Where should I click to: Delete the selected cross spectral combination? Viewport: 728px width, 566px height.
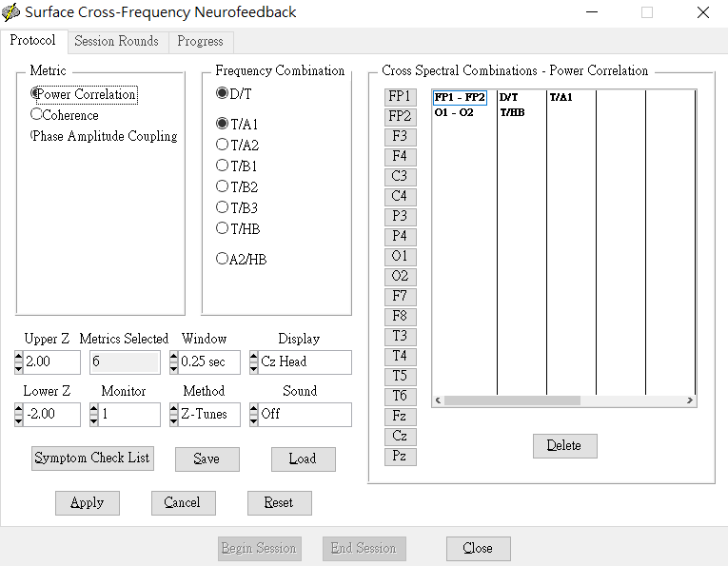[565, 446]
